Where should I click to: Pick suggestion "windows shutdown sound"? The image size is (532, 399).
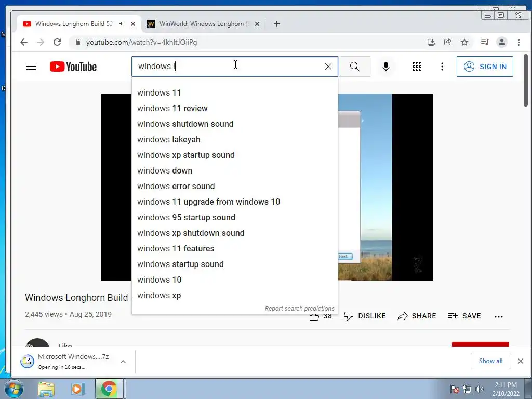point(234,124)
